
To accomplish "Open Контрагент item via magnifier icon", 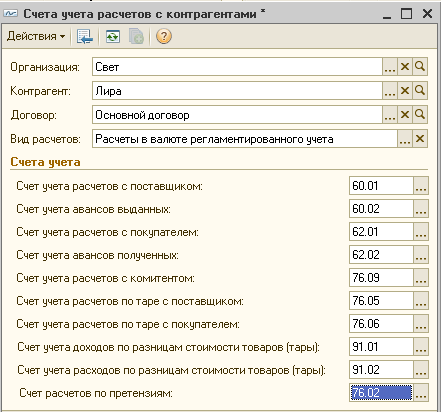I will pos(420,91).
